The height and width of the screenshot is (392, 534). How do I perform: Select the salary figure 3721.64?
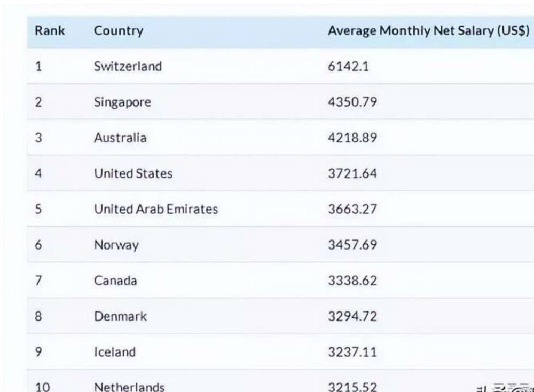352,174
